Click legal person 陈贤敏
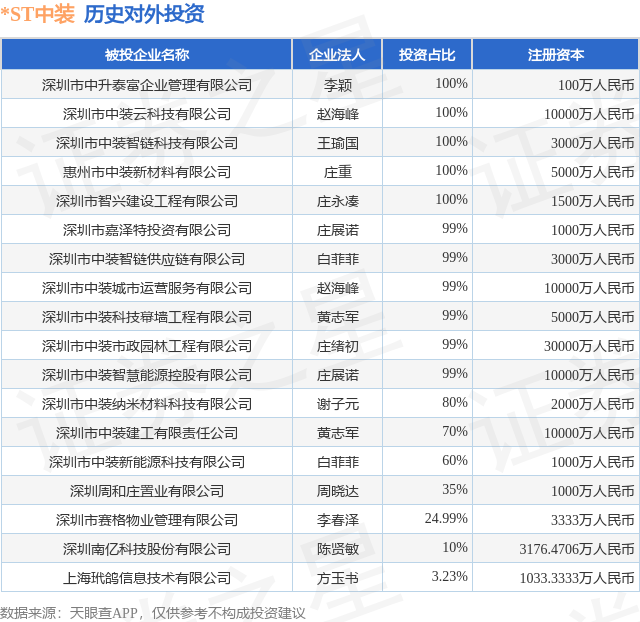640x622 pixels. coord(338,549)
